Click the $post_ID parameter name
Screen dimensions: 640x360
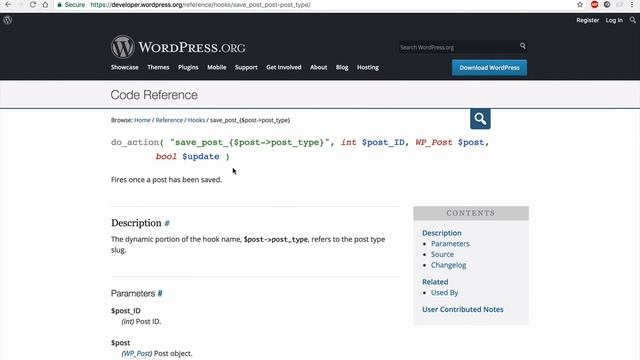click(126, 311)
